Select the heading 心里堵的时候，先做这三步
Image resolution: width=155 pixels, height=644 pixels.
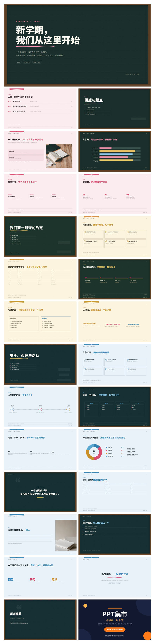pyautogui.click(x=20, y=395)
